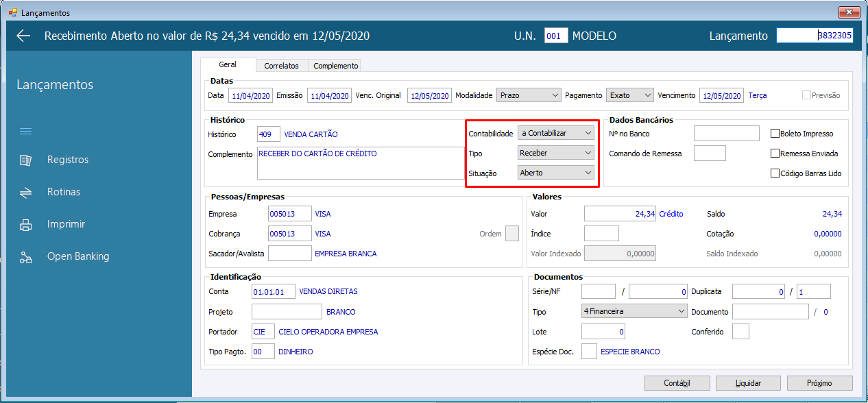Click the Ordem field
The image size is (868, 403).
point(512,234)
